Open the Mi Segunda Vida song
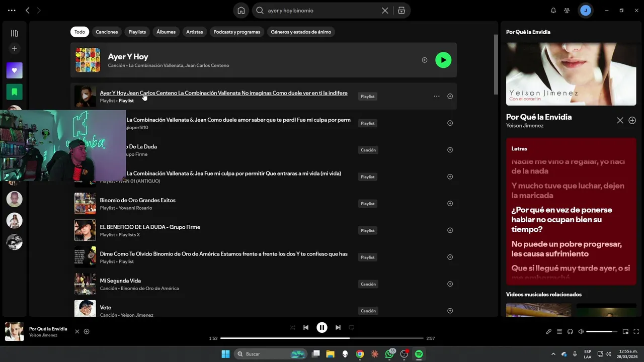Screen dimensions: 644x362 click(120, 281)
